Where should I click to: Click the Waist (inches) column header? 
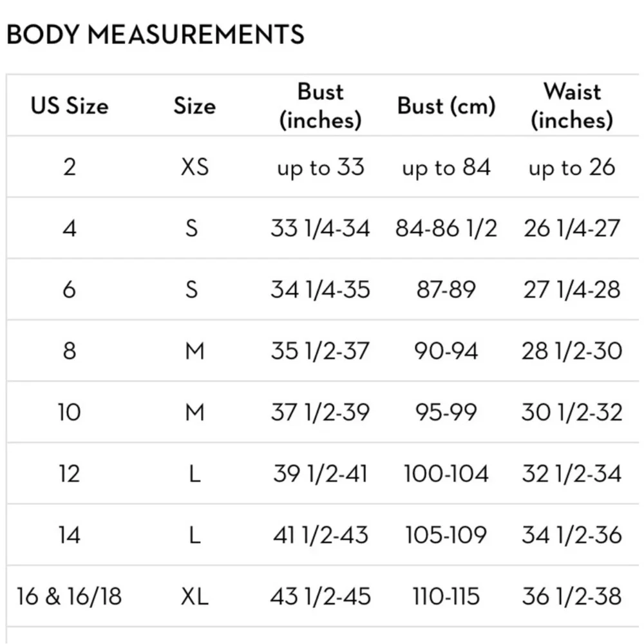tap(571, 106)
